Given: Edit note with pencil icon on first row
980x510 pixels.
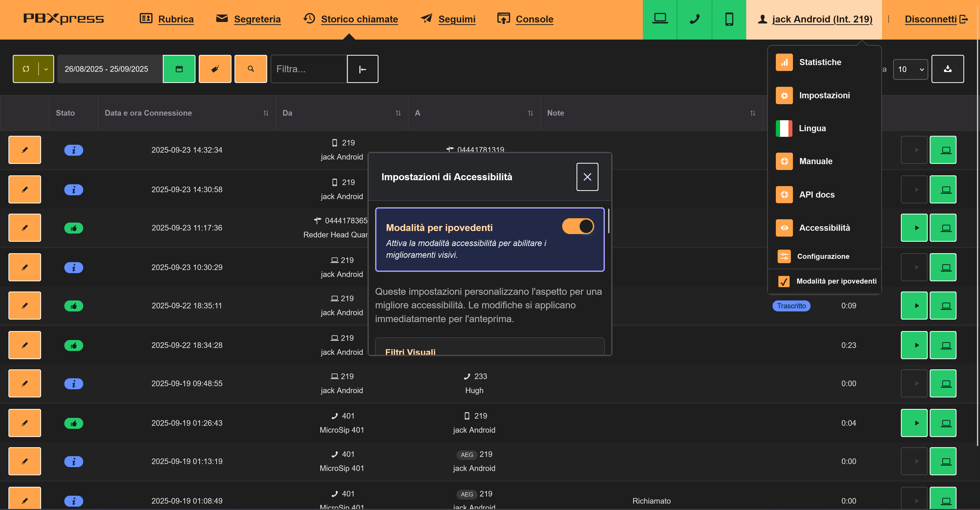Looking at the screenshot, I should tap(24, 150).
